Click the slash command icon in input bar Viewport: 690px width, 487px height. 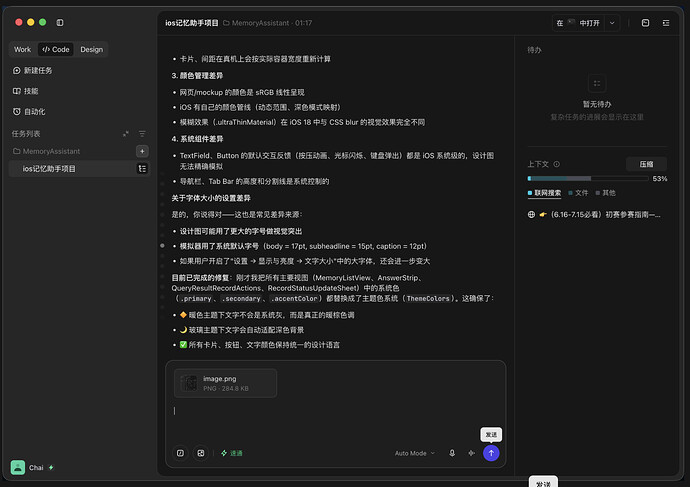pos(180,453)
